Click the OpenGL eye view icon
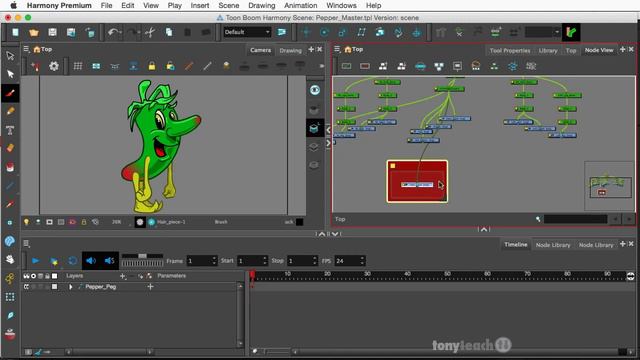 (x=314, y=90)
